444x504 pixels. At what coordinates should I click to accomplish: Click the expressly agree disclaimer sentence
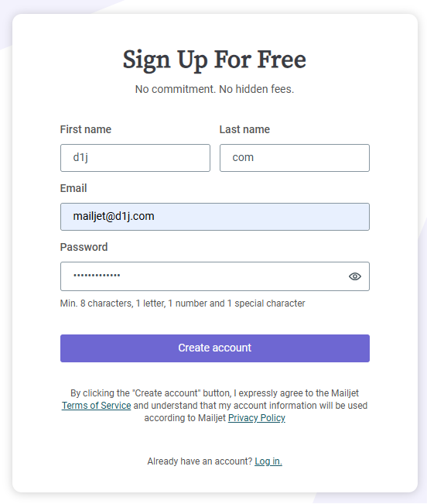tap(214, 406)
